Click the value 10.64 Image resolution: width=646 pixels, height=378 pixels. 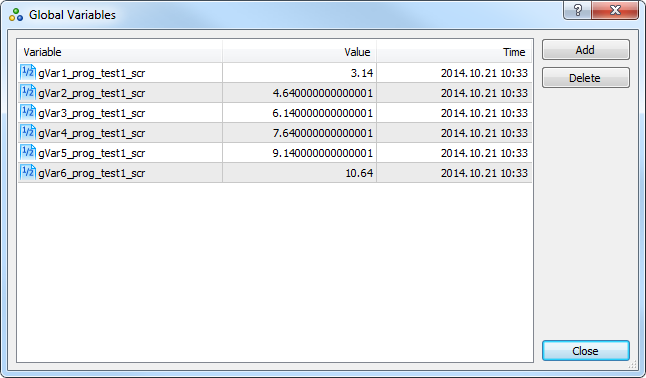[359, 173]
